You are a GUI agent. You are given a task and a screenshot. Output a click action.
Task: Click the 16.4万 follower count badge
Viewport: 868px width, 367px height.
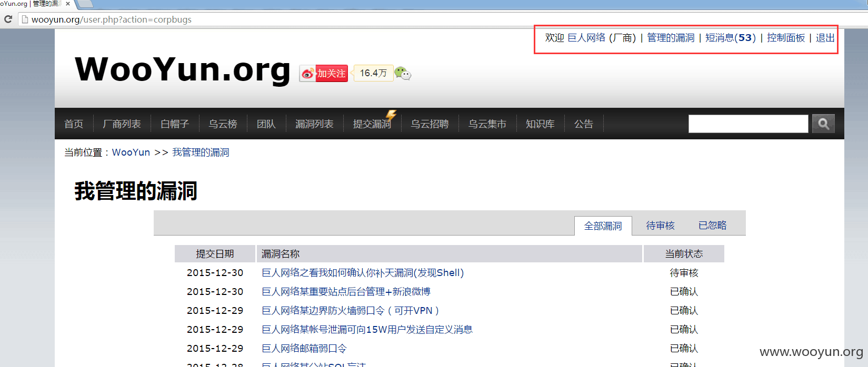(373, 73)
